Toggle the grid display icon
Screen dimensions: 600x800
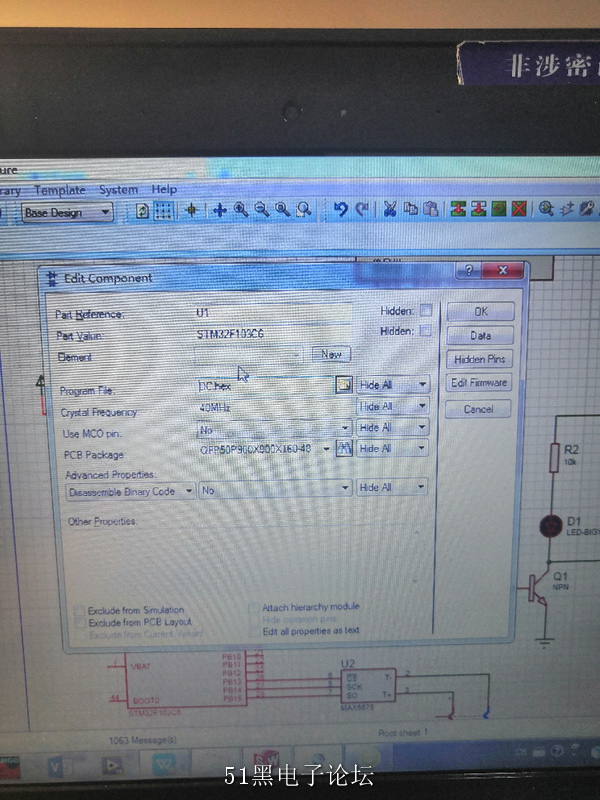point(163,211)
